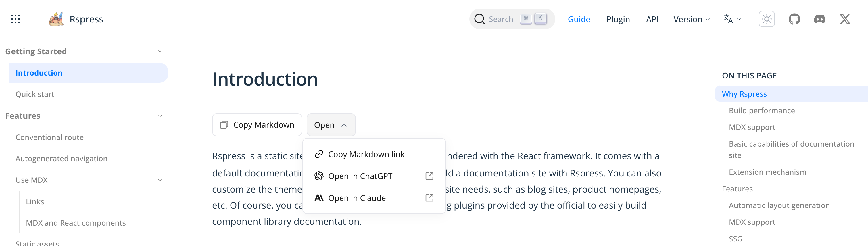Go to Build performance section link
The width and height of the screenshot is (868, 246).
click(762, 111)
